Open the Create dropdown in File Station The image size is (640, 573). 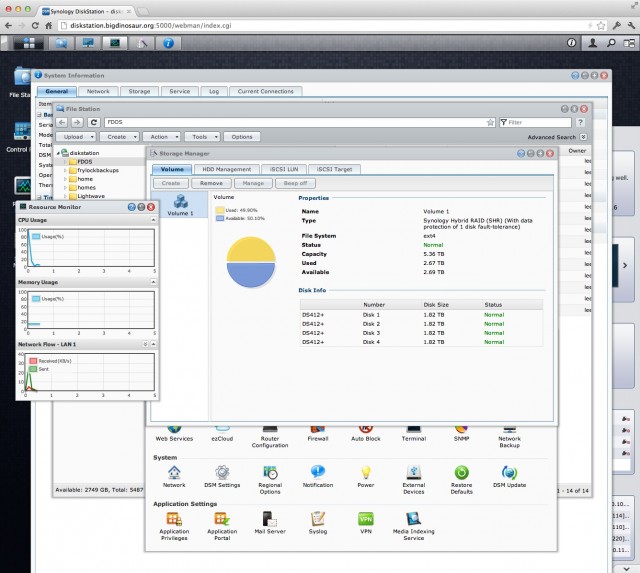click(x=120, y=137)
